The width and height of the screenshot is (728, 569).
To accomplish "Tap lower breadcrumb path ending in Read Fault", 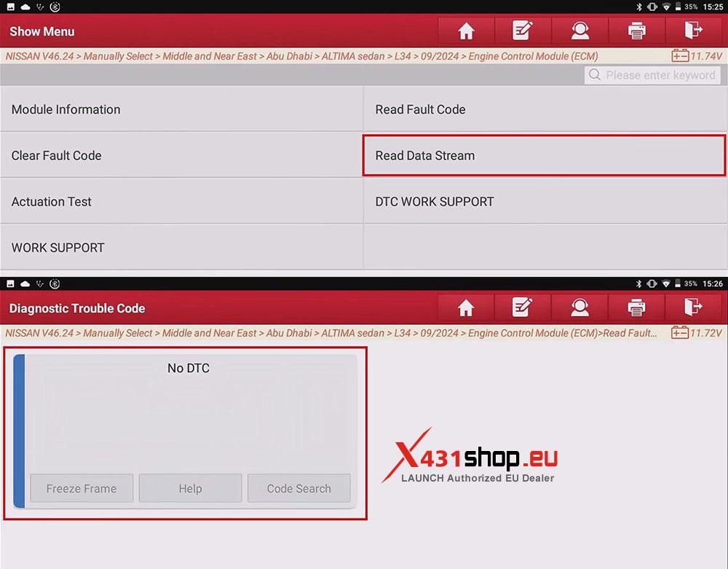I will (x=331, y=333).
